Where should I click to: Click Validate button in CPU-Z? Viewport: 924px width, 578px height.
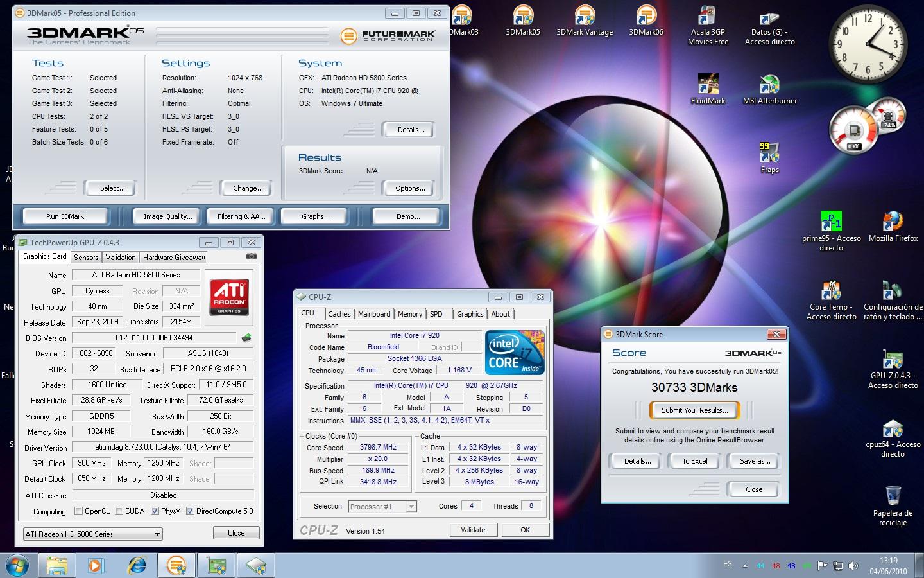(473, 530)
